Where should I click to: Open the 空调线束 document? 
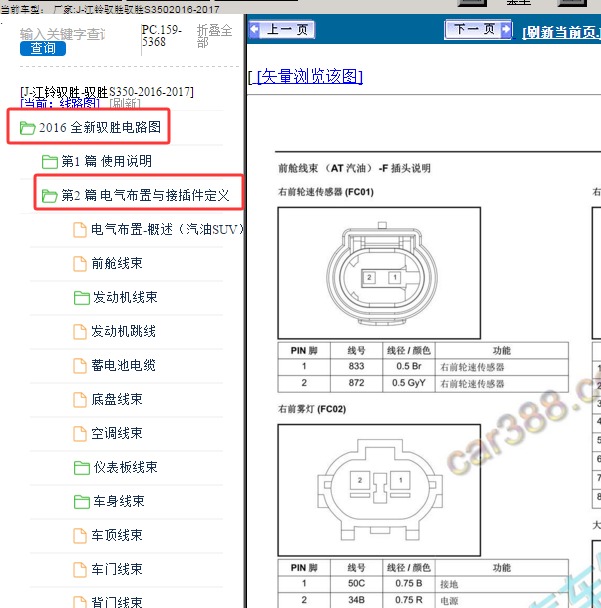click(117, 433)
